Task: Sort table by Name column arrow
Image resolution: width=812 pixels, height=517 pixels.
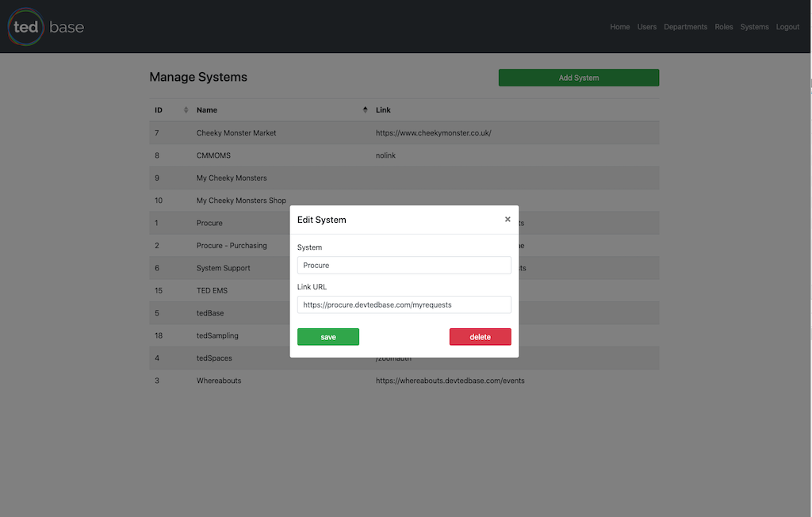Action: point(365,109)
